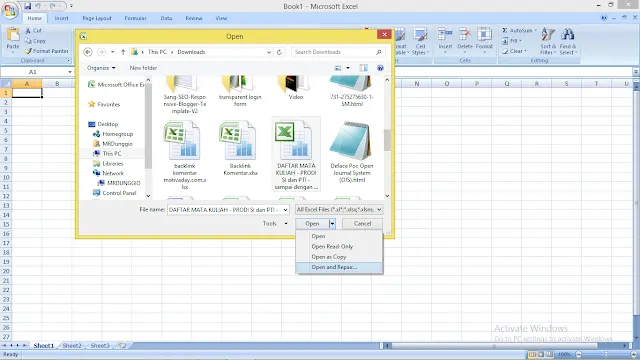Expand the view options dropdown arrow

(x=348, y=68)
